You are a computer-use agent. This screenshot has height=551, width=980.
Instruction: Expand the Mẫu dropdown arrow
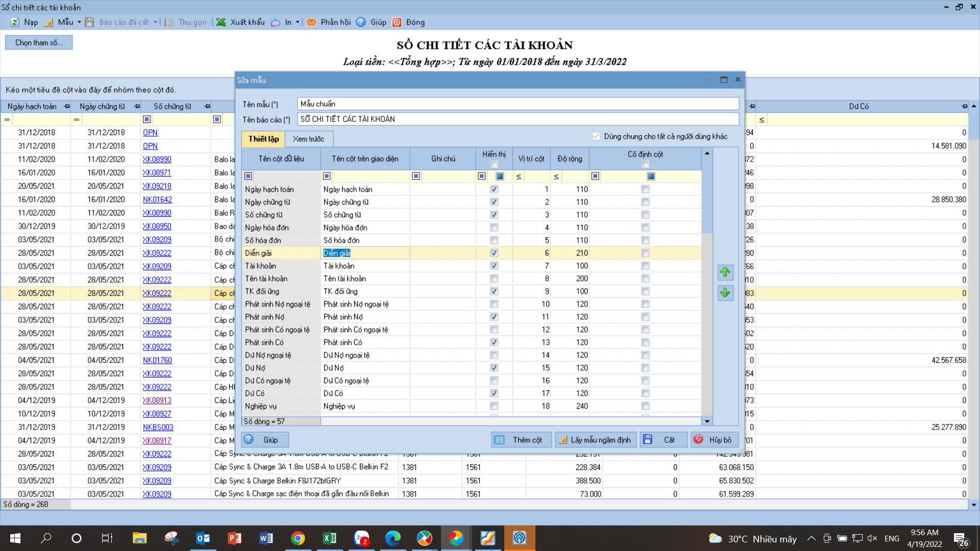click(x=79, y=22)
